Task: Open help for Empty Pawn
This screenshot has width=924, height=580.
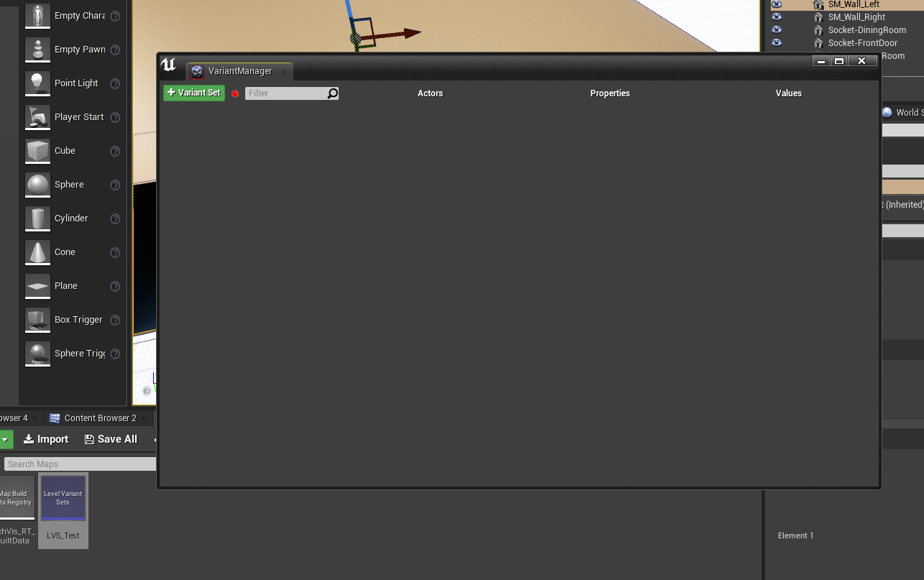Action: click(x=115, y=50)
